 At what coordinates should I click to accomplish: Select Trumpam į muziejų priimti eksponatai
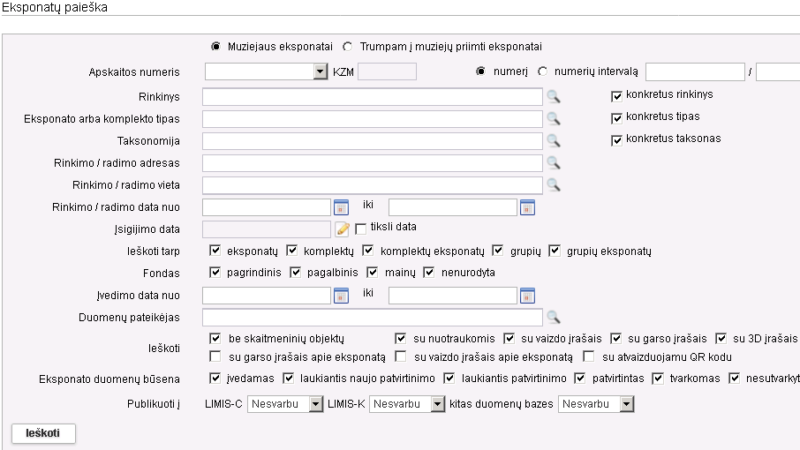[x=348, y=46]
